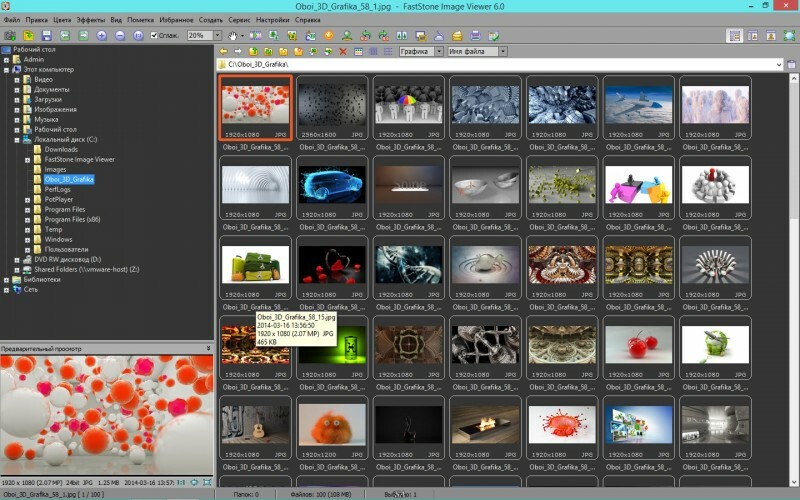
Task: Click the red X delete icon
Action: 343,51
